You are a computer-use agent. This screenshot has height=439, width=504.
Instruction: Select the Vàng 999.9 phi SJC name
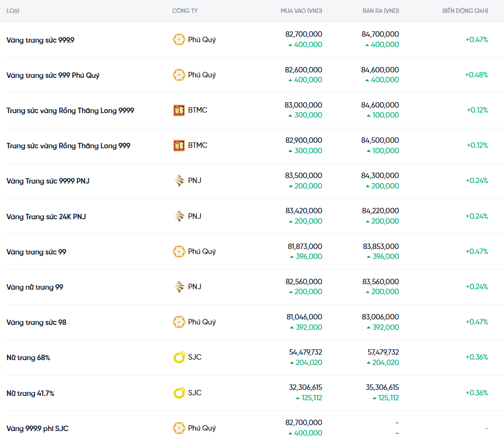coord(38,429)
